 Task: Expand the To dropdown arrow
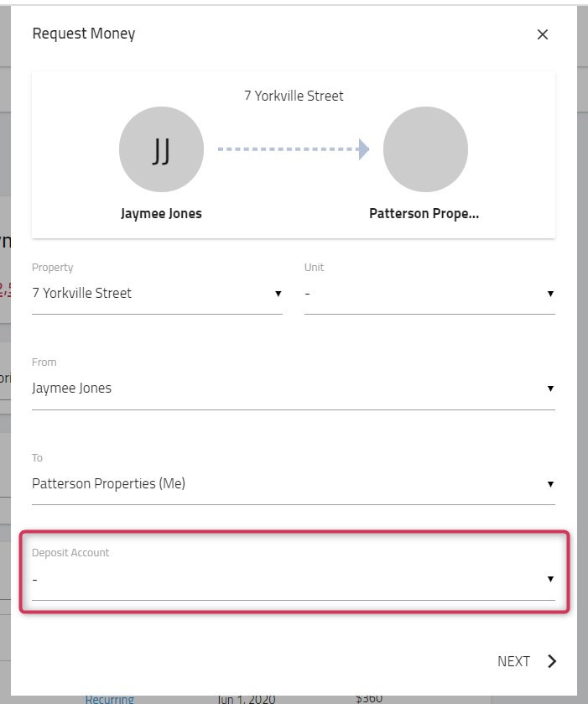point(550,484)
